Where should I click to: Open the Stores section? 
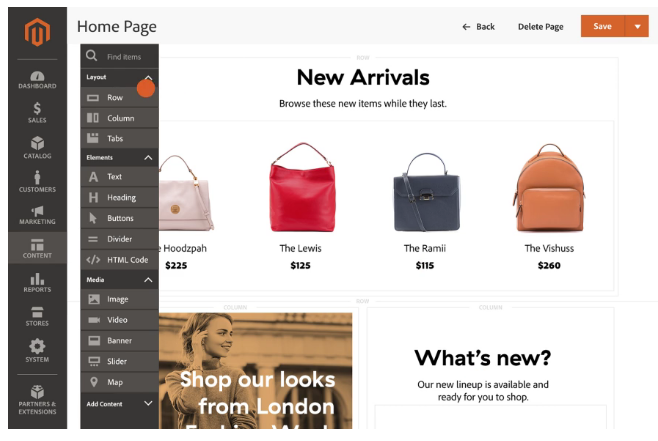coord(37,316)
